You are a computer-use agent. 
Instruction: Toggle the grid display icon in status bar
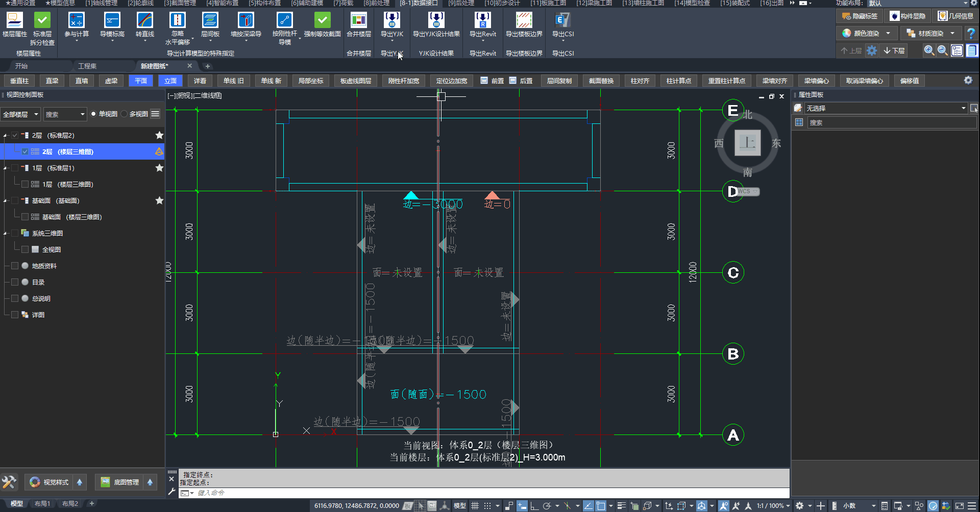coord(475,506)
